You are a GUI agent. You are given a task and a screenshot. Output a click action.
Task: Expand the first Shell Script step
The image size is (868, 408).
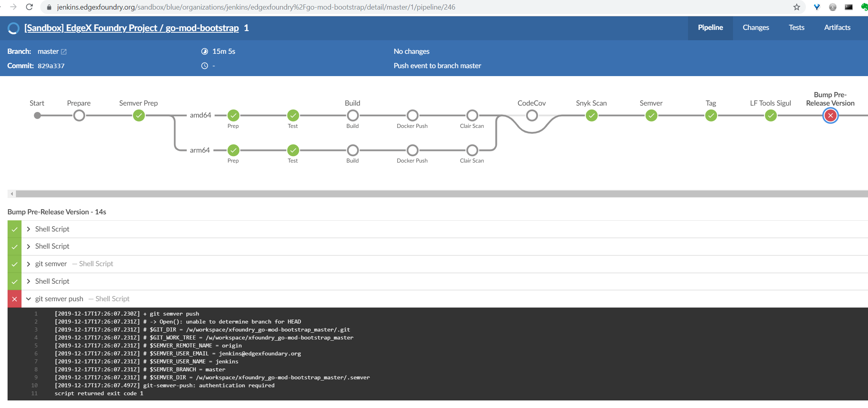click(x=28, y=229)
